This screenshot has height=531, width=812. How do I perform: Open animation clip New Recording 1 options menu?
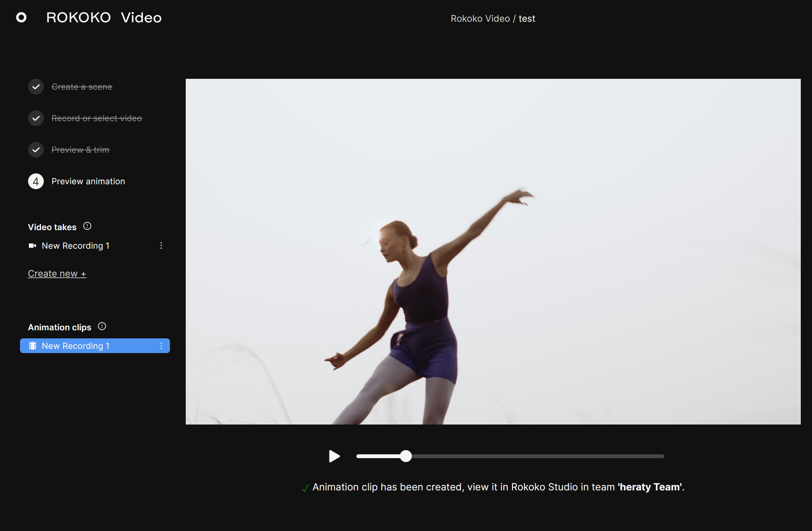point(161,346)
